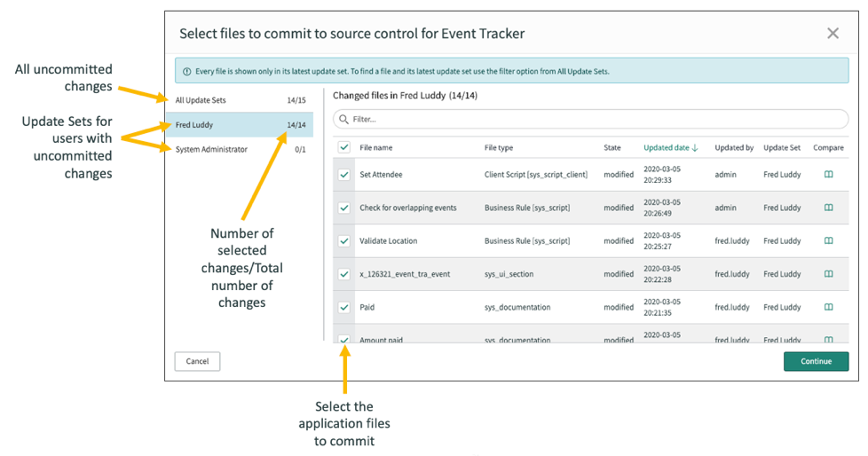Click the Compare column header
This screenshot has width=868, height=456.
point(828,148)
